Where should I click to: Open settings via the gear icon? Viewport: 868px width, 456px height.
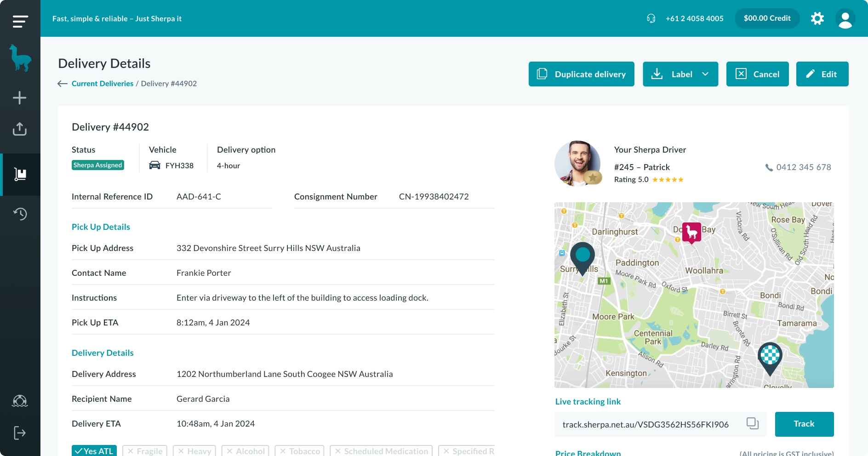(817, 18)
